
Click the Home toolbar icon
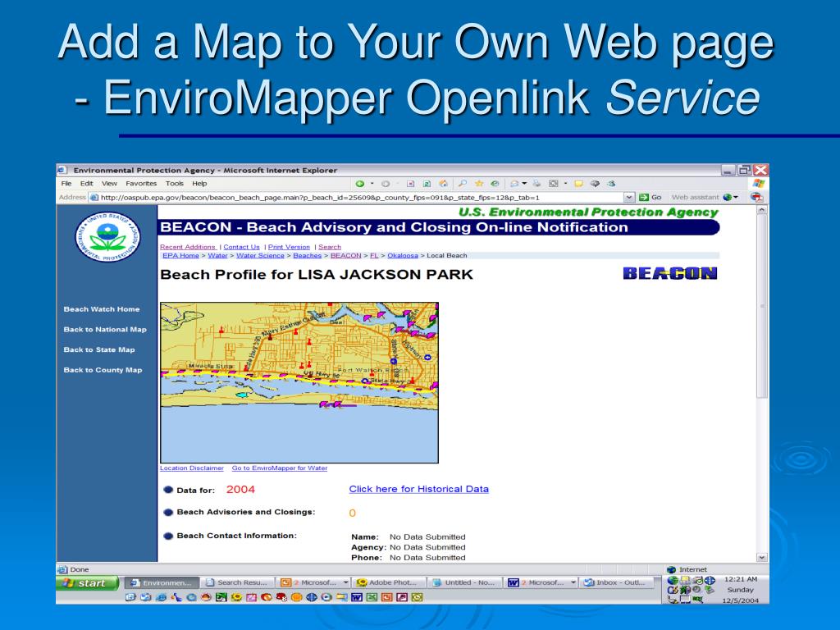(x=443, y=184)
